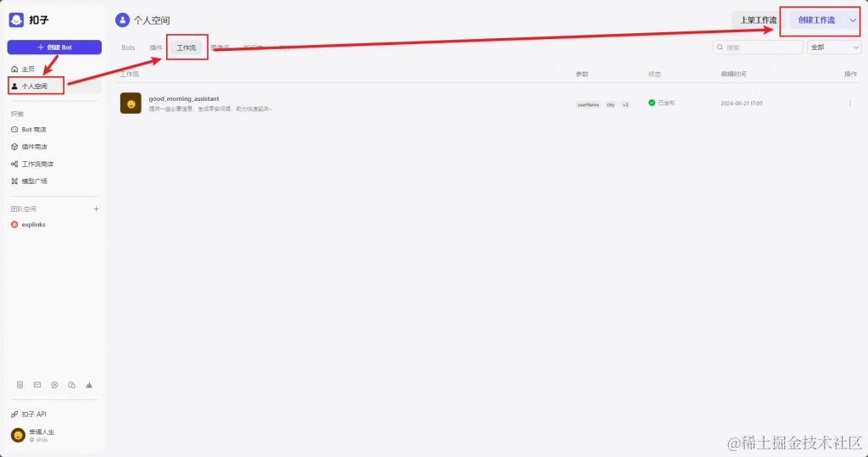Open the bar chart statistics icon in sidebar
The width and height of the screenshot is (868, 457).
coord(88,385)
